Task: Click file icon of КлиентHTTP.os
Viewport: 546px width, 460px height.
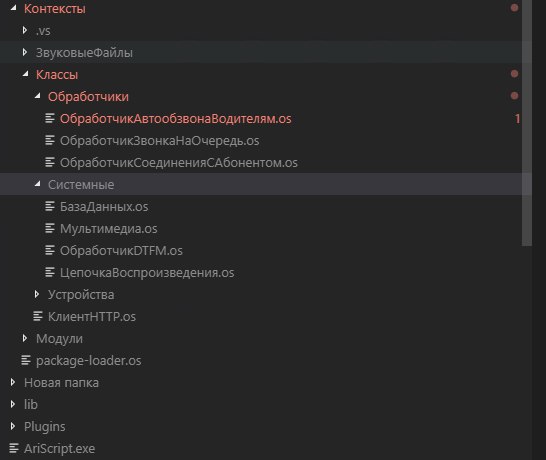Action: pos(38,316)
